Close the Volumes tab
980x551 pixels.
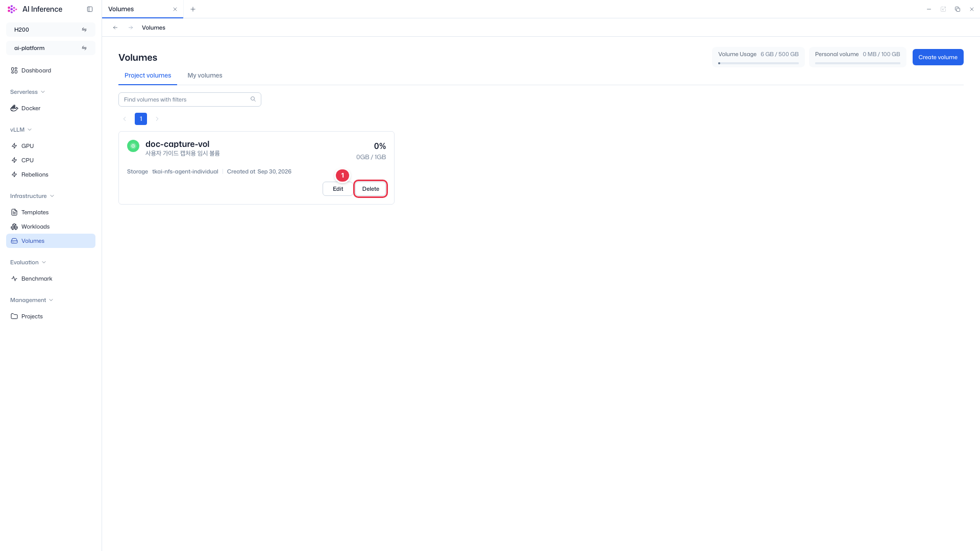(175, 9)
